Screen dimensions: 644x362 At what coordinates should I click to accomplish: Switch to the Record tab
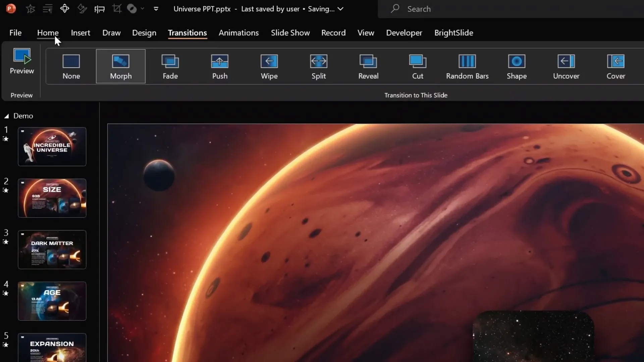coord(333,33)
